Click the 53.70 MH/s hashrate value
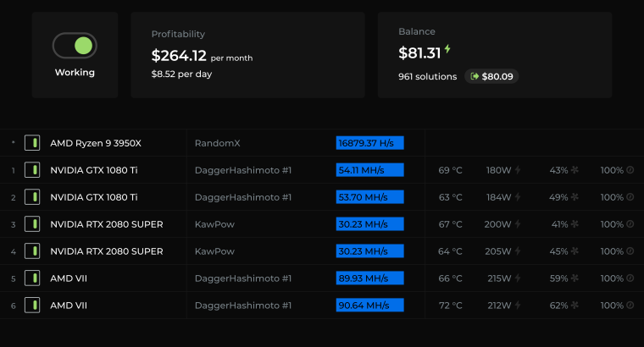This screenshot has width=644, height=347. coord(363,197)
